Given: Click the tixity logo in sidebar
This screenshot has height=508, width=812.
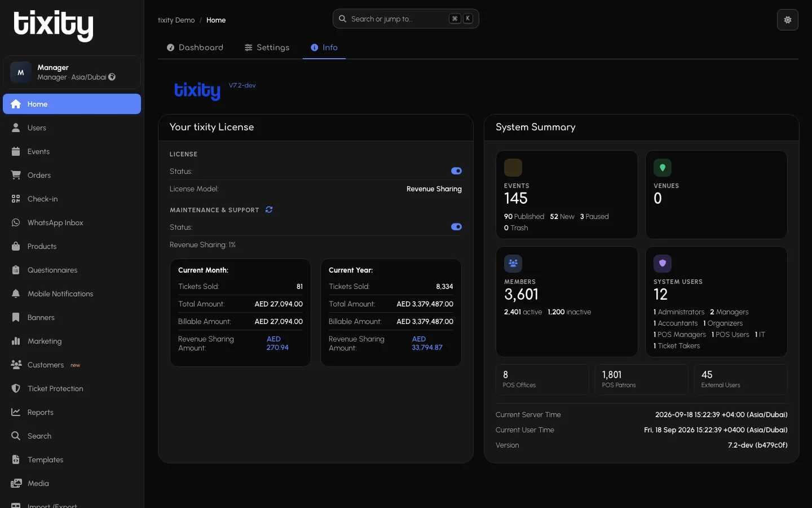Looking at the screenshot, I should click(x=54, y=26).
